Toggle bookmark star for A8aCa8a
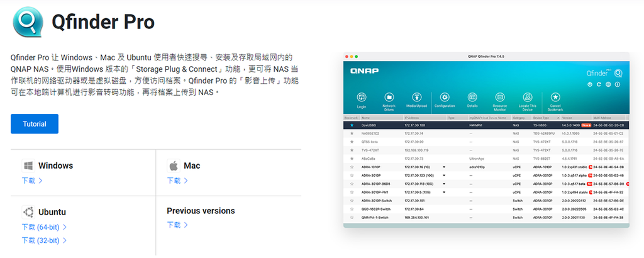Viewport: 644px width, 258px height. pyautogui.click(x=352, y=158)
